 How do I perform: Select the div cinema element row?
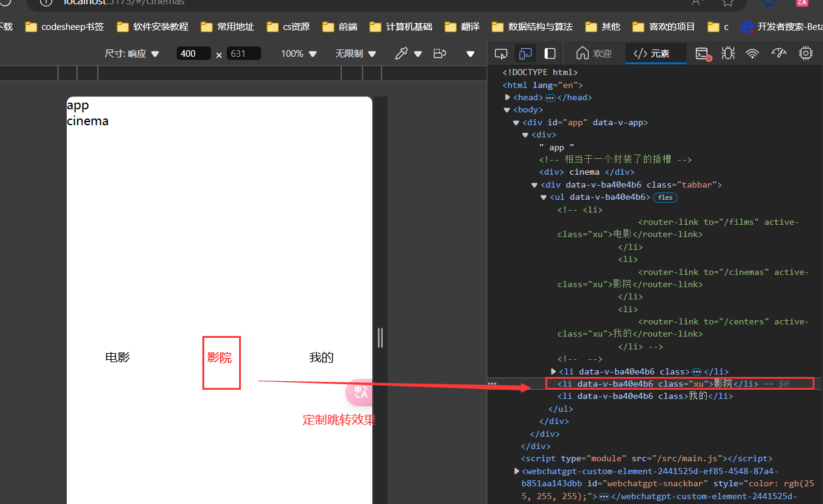[587, 172]
